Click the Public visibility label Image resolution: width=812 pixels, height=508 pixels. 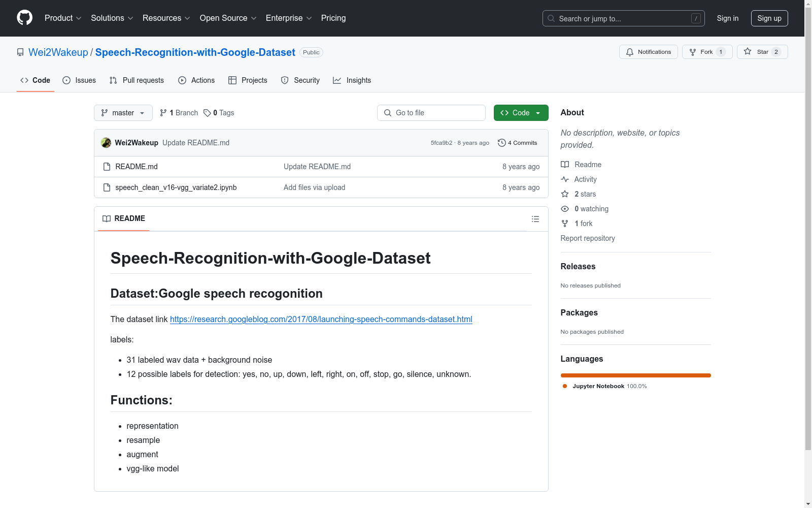click(x=311, y=52)
